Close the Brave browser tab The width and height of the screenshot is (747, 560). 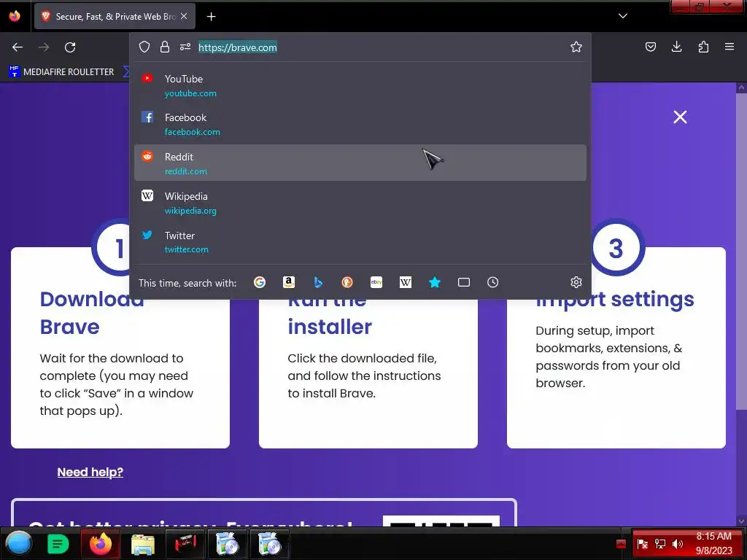[x=184, y=16]
